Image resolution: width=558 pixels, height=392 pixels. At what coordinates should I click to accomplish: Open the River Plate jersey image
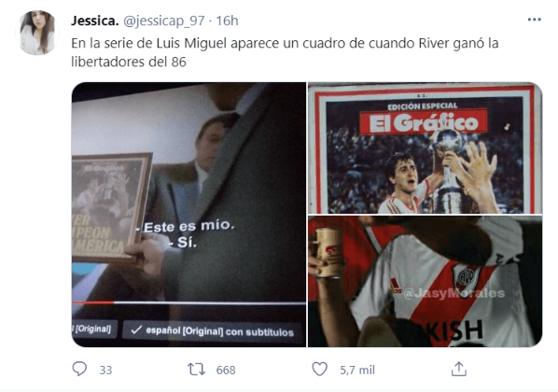pos(425,281)
